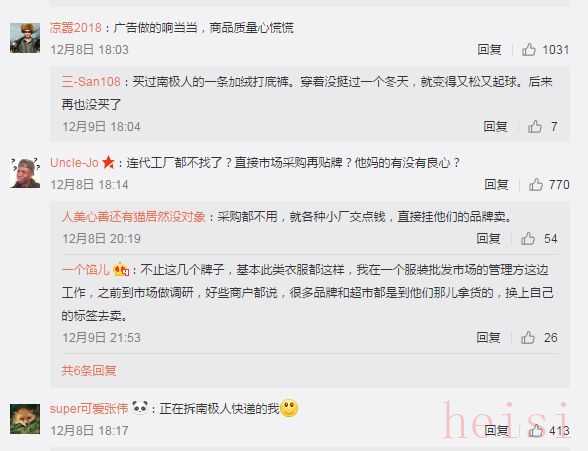
Task: View super可爱张伟's avatar thumbnail
Action: coord(25,419)
